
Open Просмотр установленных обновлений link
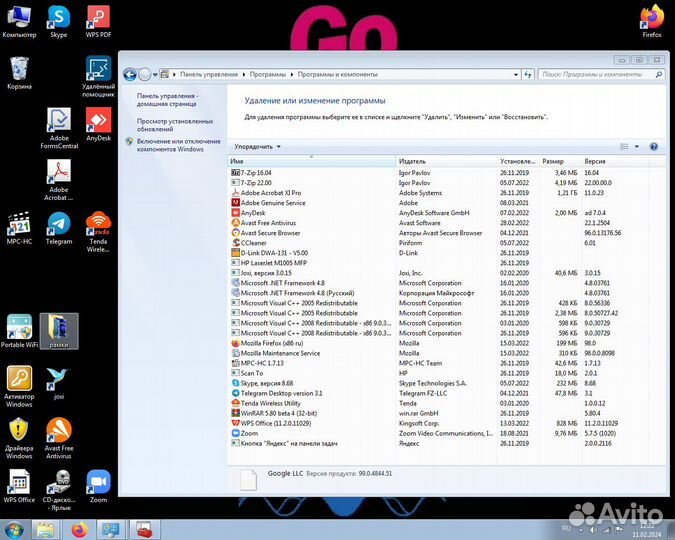point(175,125)
